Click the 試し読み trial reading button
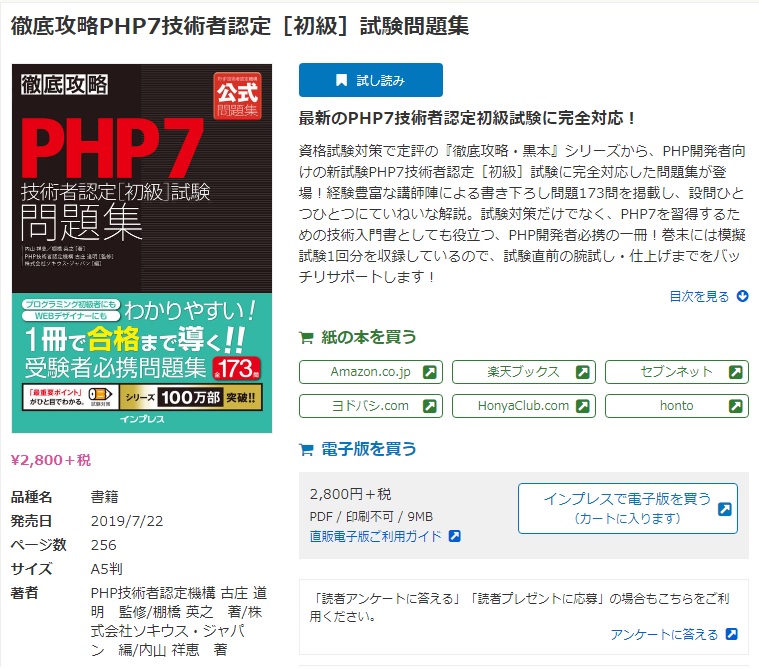Image resolution: width=759 pixels, height=669 pixels. [x=370, y=80]
